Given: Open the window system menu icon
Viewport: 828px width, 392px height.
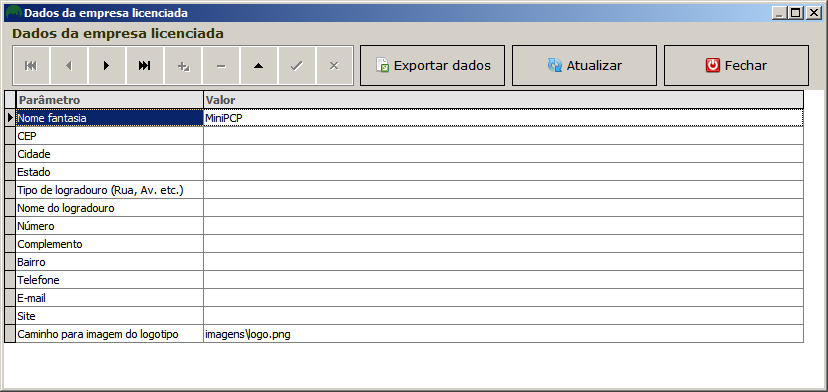Looking at the screenshot, I should 13,13.
